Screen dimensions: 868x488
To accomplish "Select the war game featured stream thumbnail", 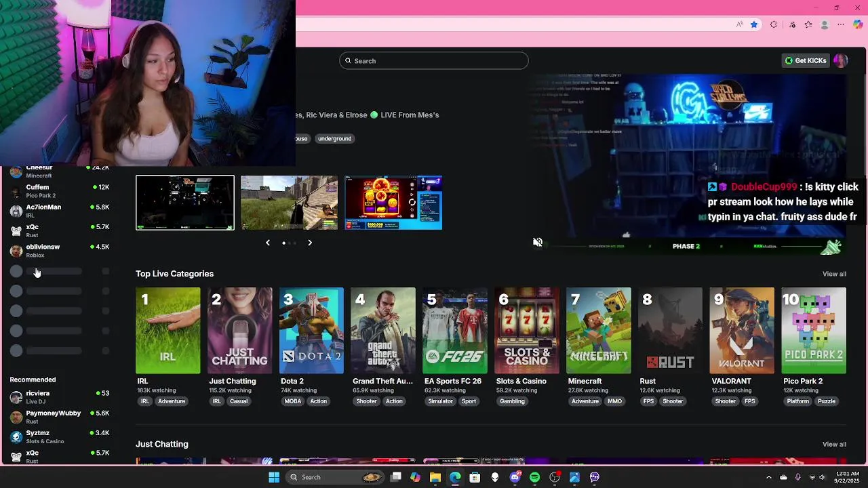I will (x=289, y=203).
